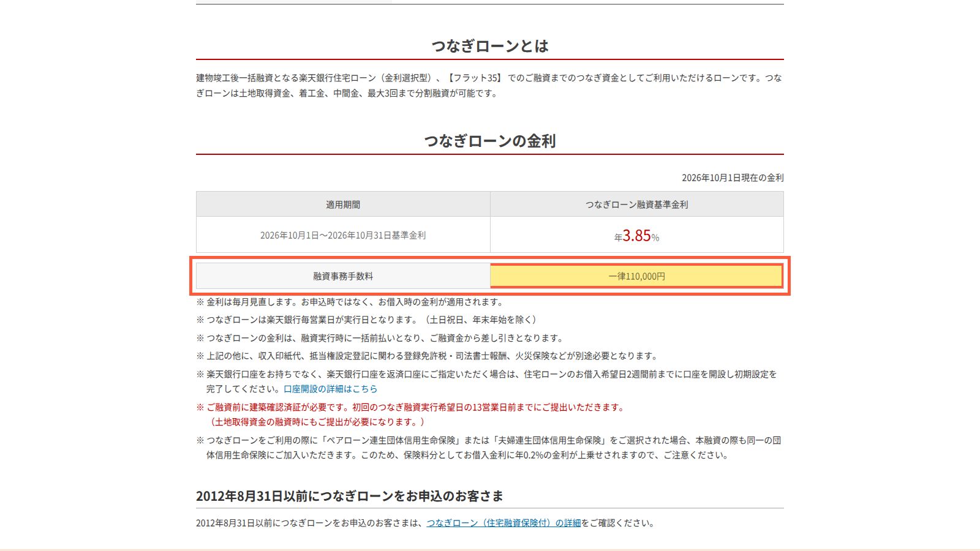Click the note about 楽天銀行口座をお持ちでなく
980x551 pixels.
487,381
